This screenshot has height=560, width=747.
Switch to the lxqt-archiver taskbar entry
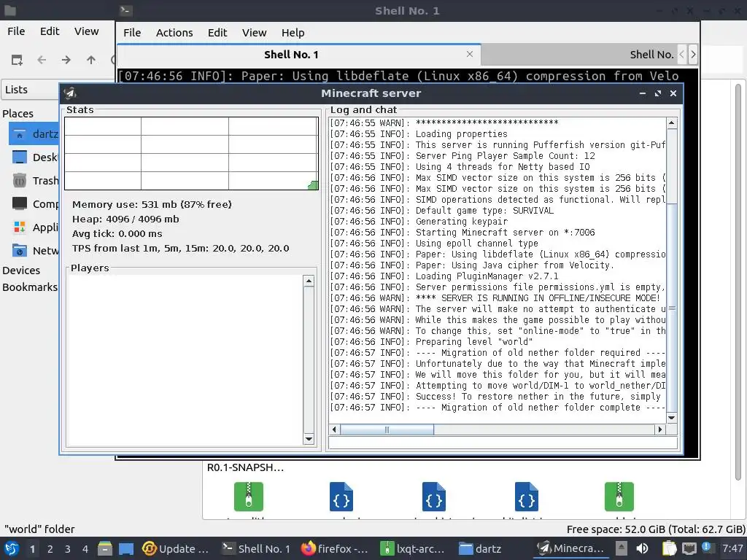[413, 548]
